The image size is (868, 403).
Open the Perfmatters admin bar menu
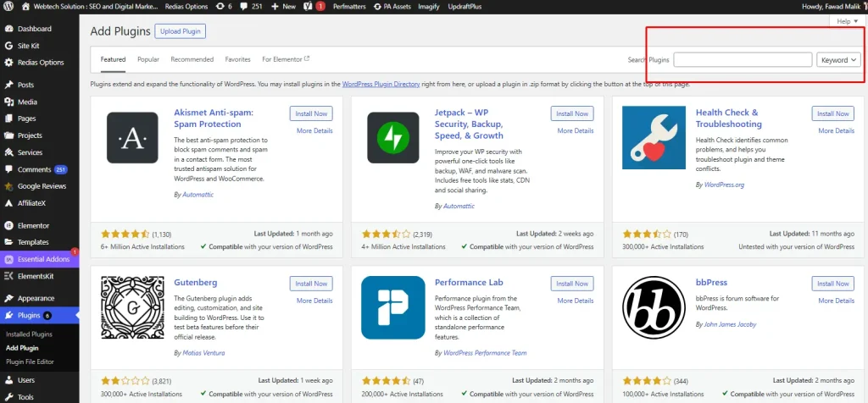click(349, 7)
